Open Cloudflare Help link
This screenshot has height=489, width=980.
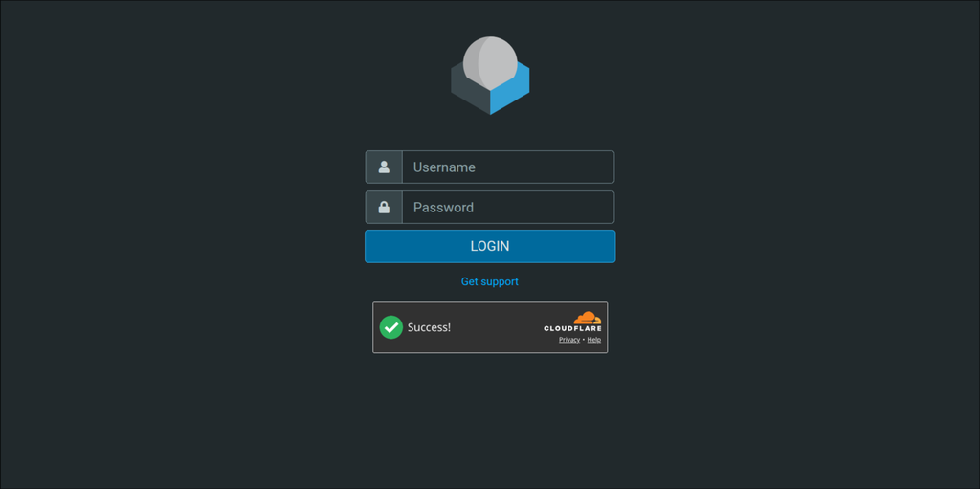coord(593,340)
